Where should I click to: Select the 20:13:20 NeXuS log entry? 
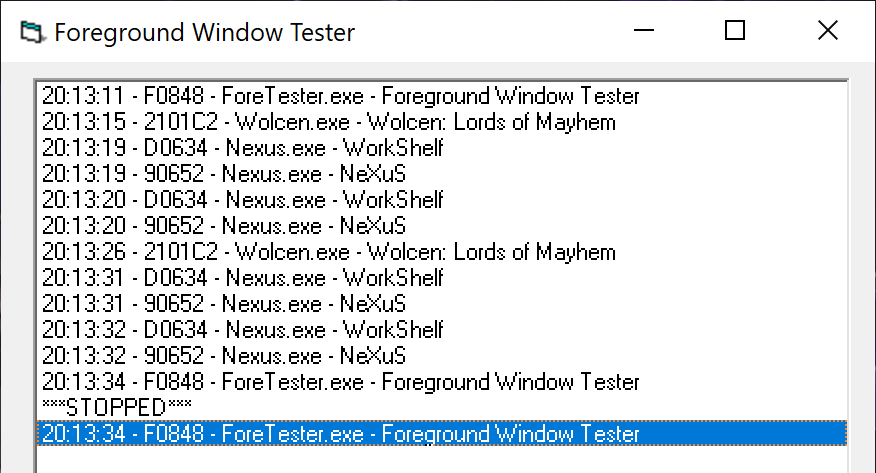224,227
